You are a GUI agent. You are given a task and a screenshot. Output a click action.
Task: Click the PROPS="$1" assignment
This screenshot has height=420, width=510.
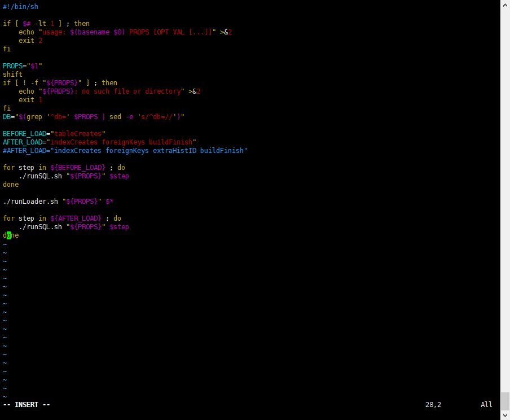pos(23,66)
